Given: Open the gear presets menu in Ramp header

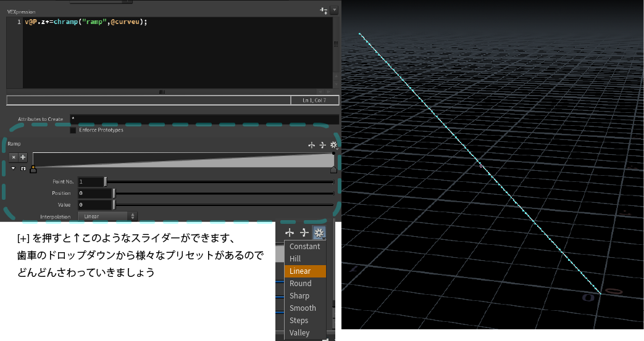Looking at the screenshot, I should point(333,145).
